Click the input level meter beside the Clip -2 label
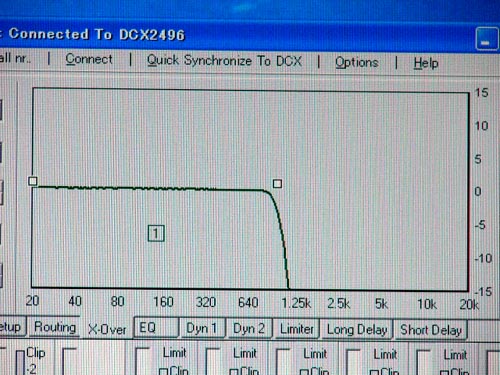This screenshot has width=500, height=375. pyautogui.click(x=20, y=363)
